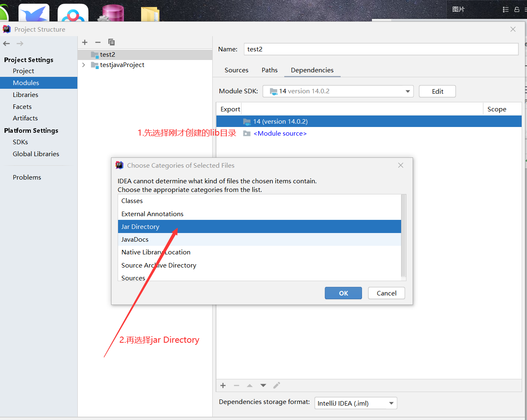Choose Sources category in list
Image resolution: width=527 pixels, height=420 pixels.
(259, 277)
